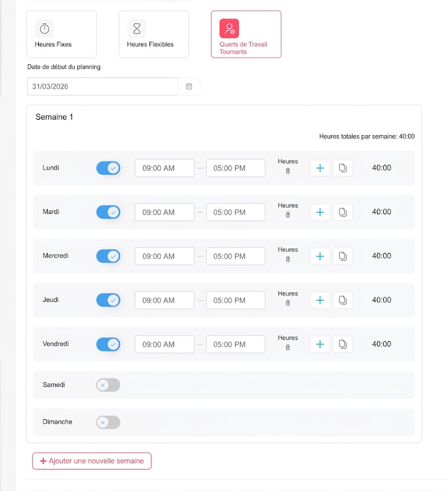Add a time slot to Lundi
Viewport: 448px width, 491px height.
[x=320, y=168]
